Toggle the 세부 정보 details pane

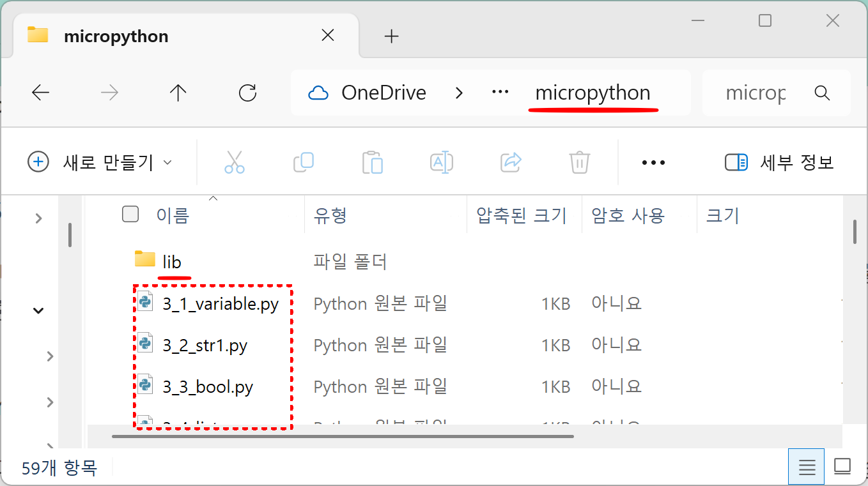click(780, 162)
